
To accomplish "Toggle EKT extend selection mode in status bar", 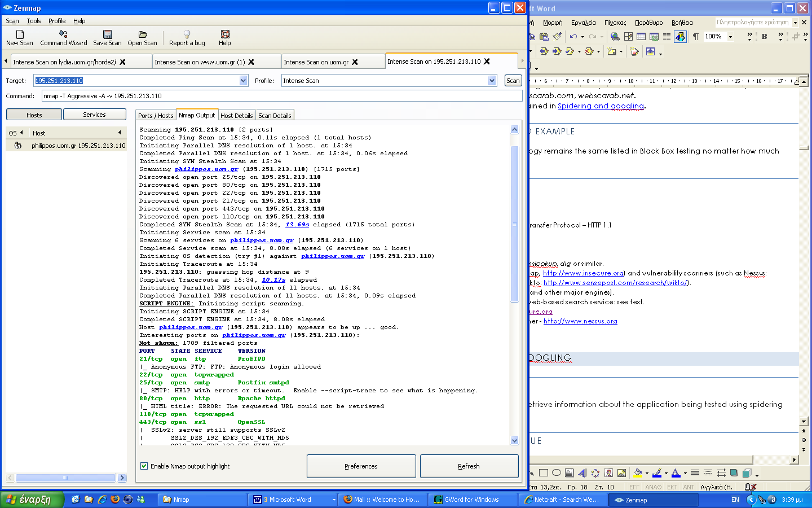I will click(x=672, y=487).
